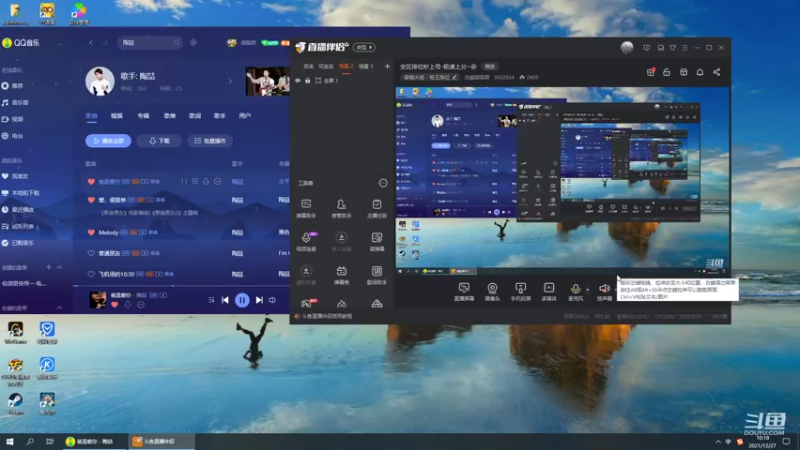This screenshot has width=800, height=450.
Task: Open 最近播放 in QQ Music sidebar
Action: click(x=19, y=210)
